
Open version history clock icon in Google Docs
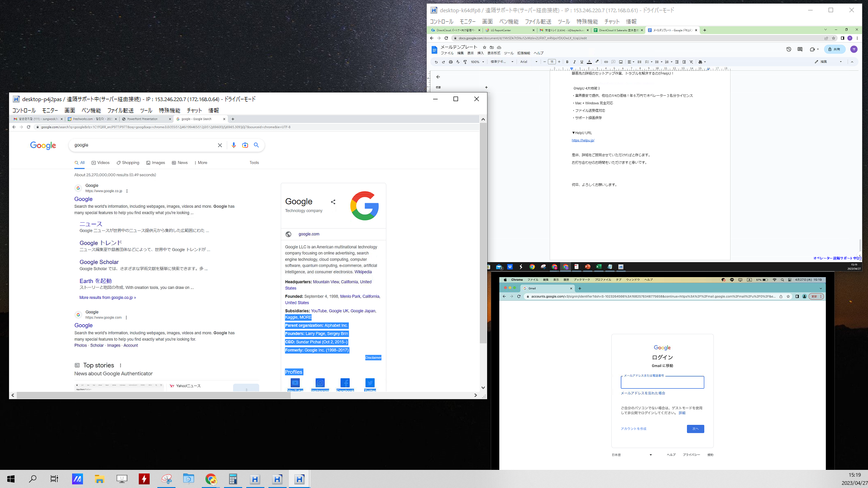click(789, 49)
